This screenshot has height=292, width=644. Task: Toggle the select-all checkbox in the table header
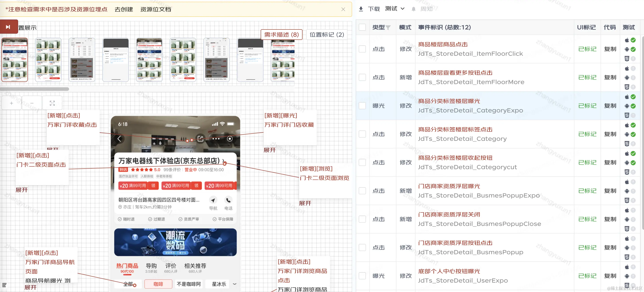pos(362,27)
